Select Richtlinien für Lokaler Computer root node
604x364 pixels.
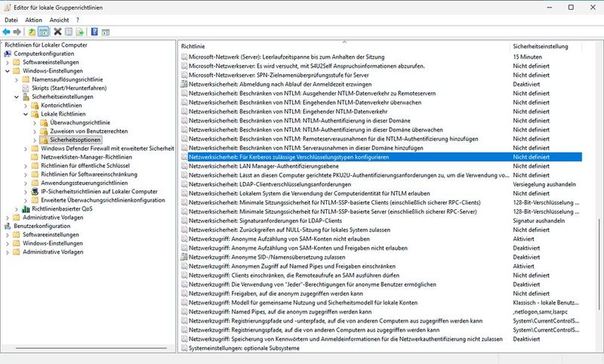46,45
